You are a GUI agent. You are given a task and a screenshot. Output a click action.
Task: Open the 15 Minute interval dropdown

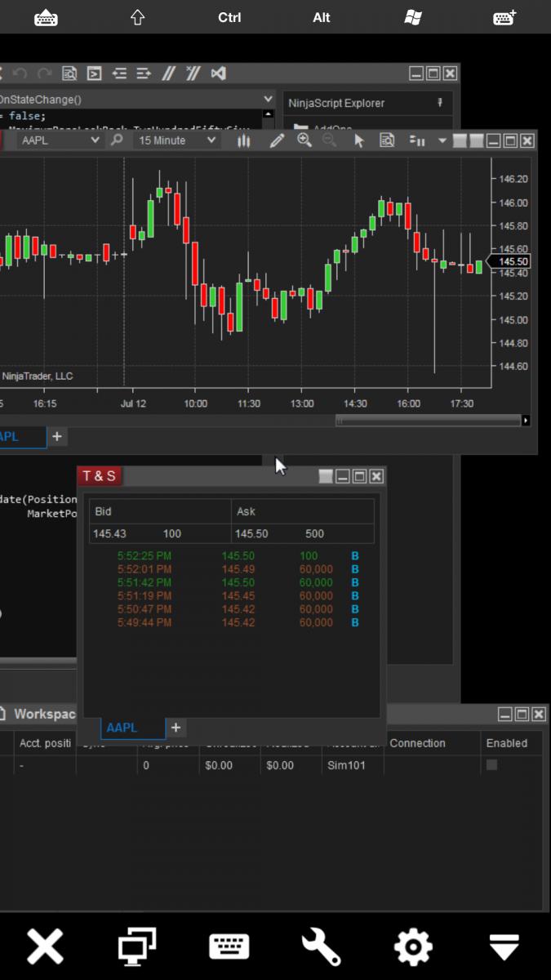[x=212, y=140]
